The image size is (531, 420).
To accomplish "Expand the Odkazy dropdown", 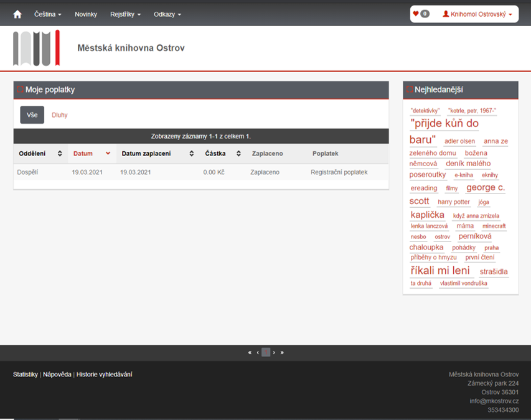I will pos(167,14).
